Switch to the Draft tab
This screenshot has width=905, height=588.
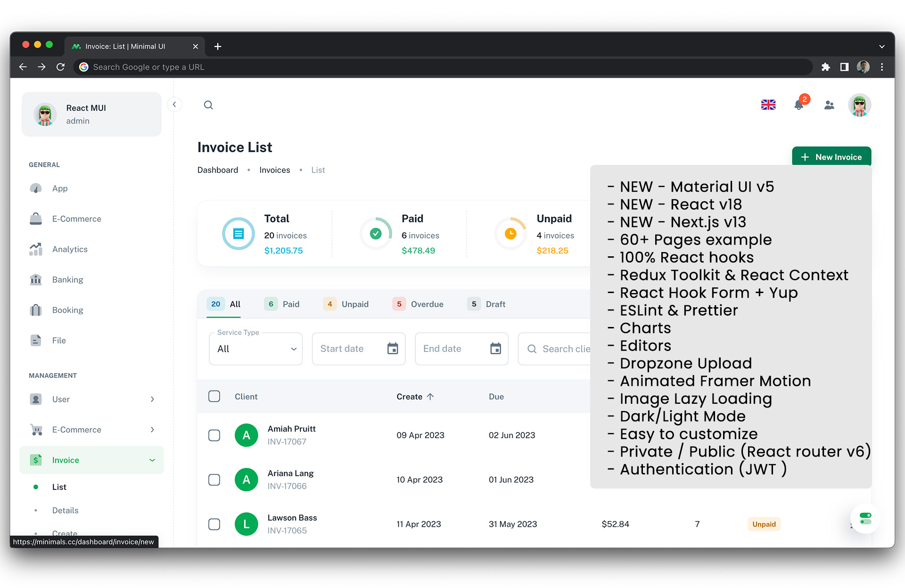tap(486, 304)
